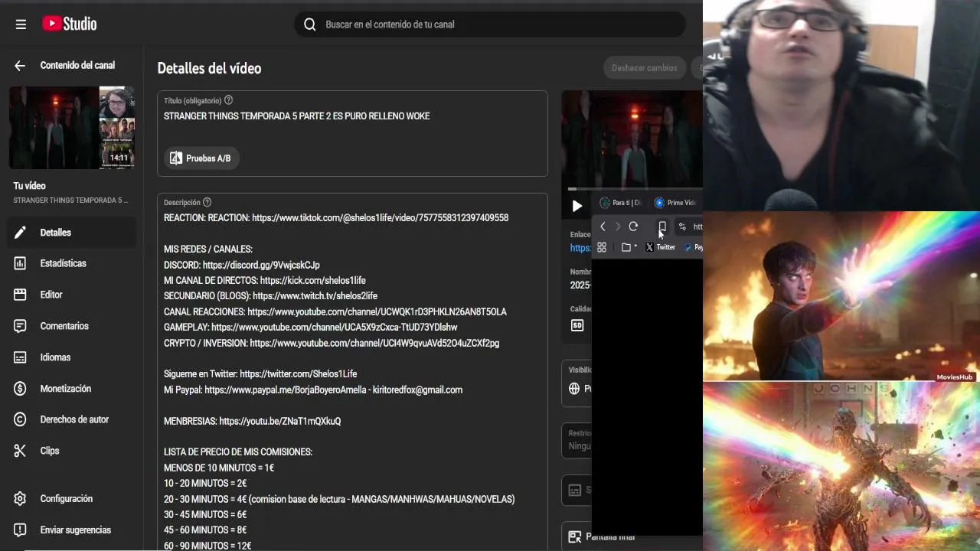Go back to Contenido del canal

[20, 66]
